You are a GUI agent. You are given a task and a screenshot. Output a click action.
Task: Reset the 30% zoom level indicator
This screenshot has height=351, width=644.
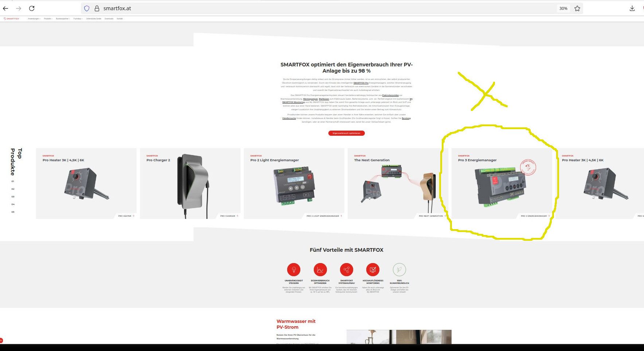[x=563, y=8]
